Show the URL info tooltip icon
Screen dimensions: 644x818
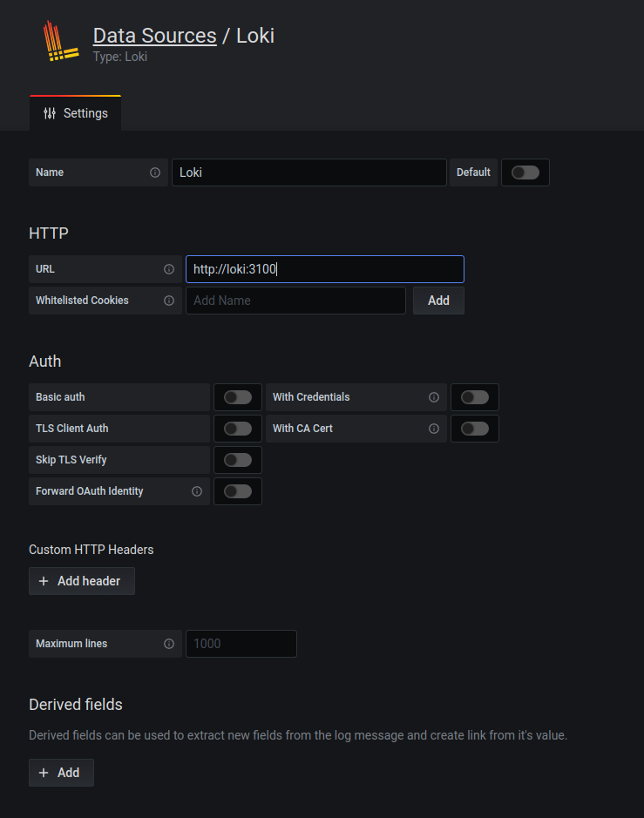(x=169, y=269)
